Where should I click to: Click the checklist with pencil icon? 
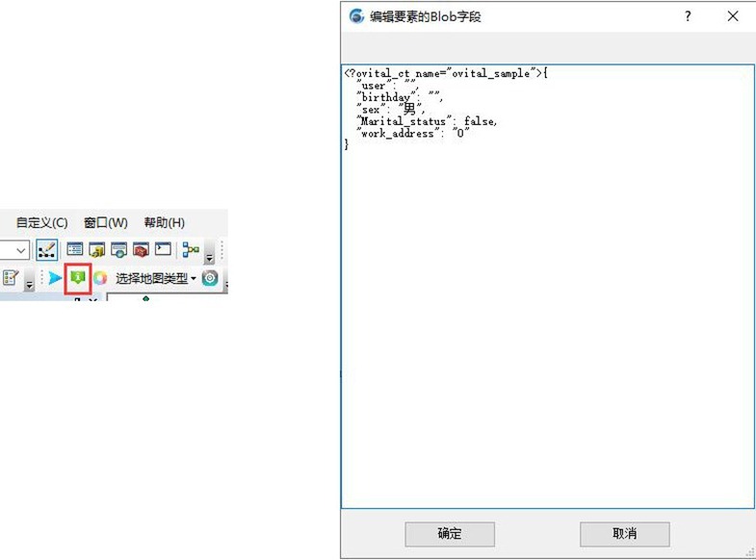pyautogui.click(x=12, y=278)
